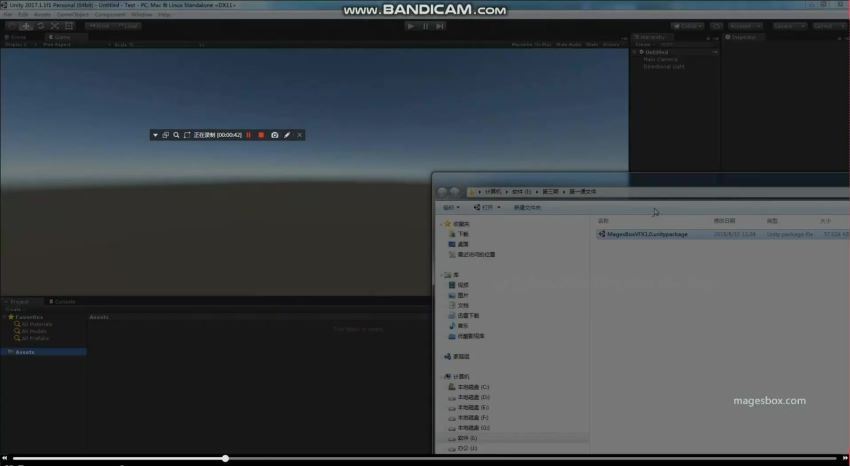
Task: Open Unity cloud services button
Action: 716,26
